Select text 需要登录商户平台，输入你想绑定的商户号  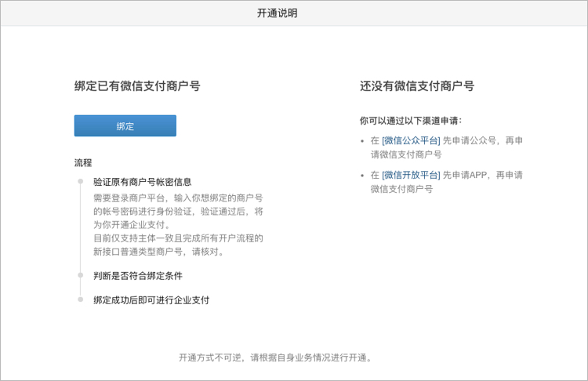[178, 198]
